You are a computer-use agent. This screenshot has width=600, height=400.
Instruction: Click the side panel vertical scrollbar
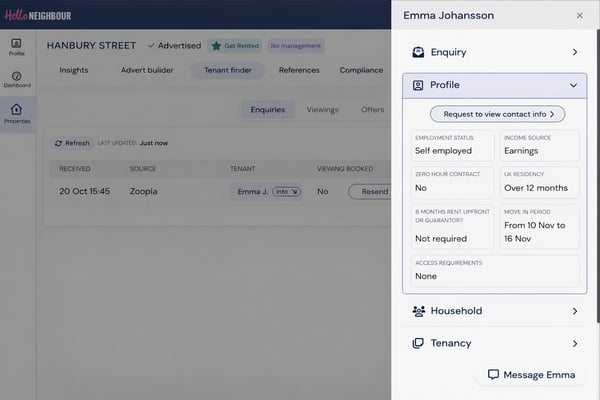(x=598, y=176)
